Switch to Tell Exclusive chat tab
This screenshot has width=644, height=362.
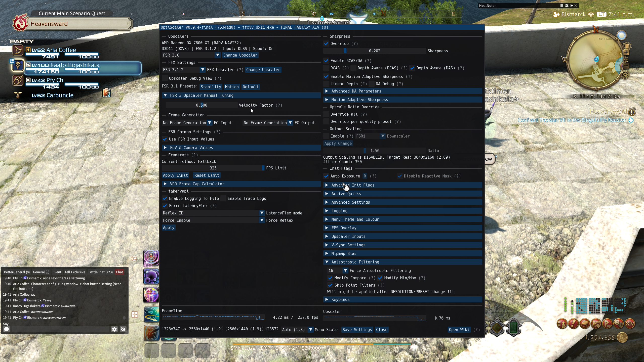(x=75, y=272)
